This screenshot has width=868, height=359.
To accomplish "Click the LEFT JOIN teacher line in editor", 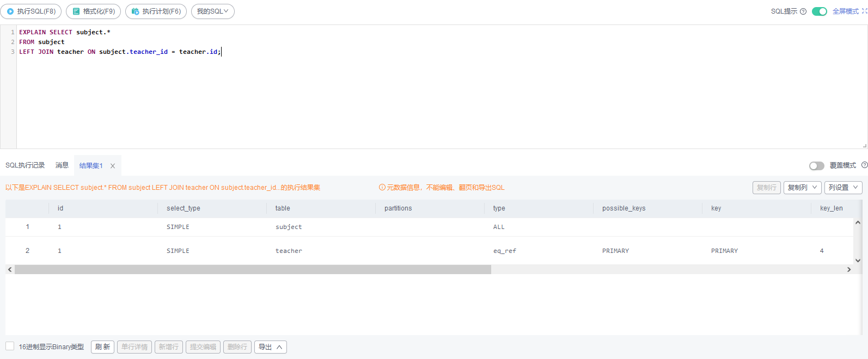I will pyautogui.click(x=120, y=52).
